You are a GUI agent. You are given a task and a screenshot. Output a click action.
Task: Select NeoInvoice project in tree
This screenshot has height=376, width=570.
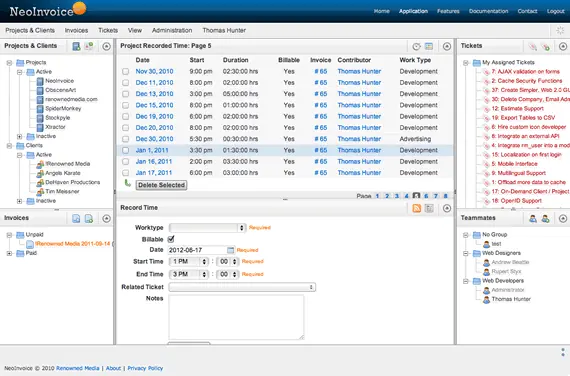point(59,81)
